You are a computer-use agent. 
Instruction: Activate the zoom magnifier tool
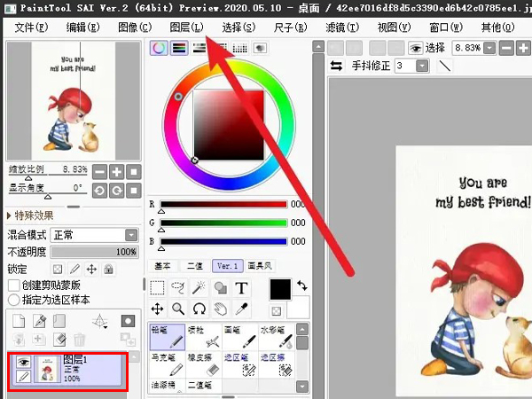[x=178, y=309]
